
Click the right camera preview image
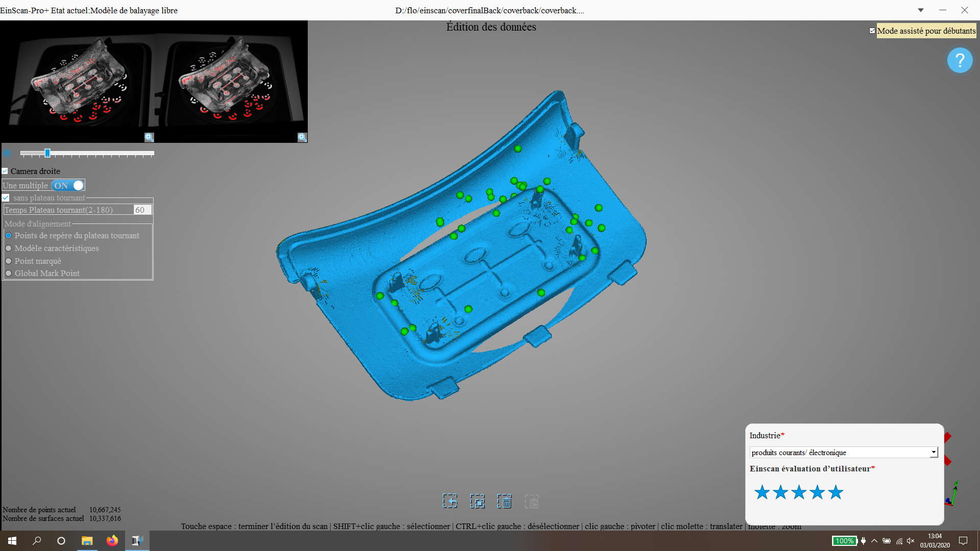coord(231,82)
